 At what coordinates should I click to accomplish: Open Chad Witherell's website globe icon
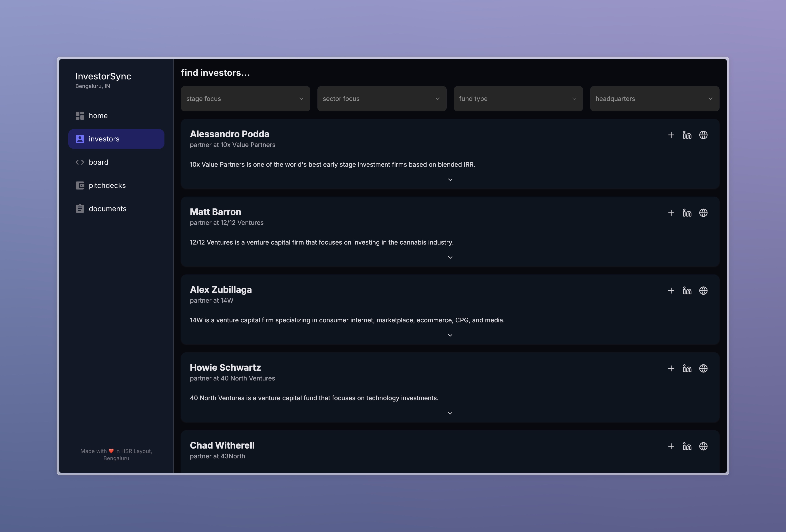pyautogui.click(x=704, y=446)
